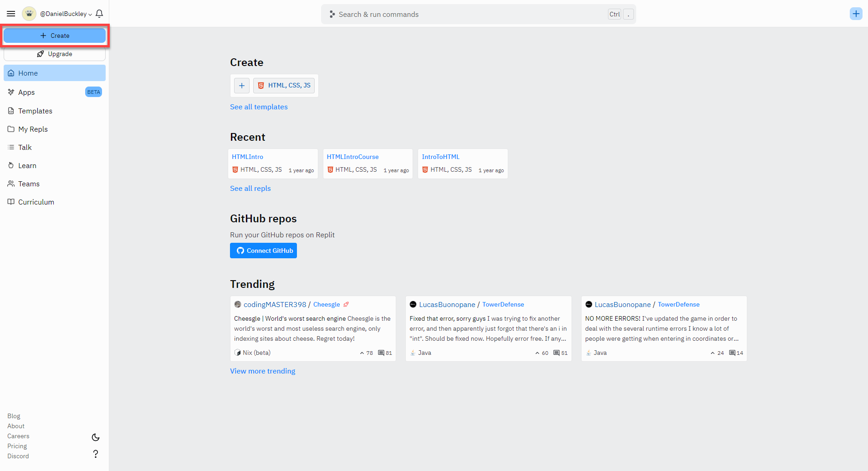Go to Home in the sidebar

pos(55,73)
